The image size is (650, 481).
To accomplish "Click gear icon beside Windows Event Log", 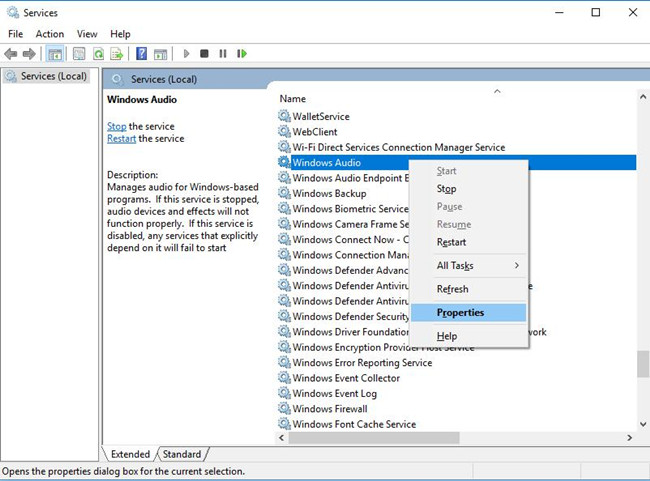I will (x=284, y=393).
